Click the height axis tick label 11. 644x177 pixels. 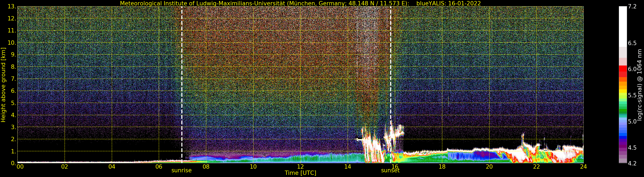[x=12, y=31]
